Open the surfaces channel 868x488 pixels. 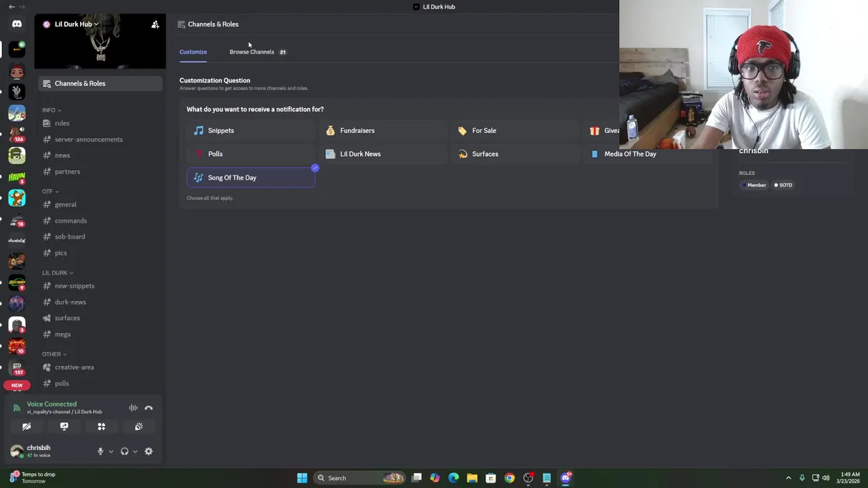[100, 318]
